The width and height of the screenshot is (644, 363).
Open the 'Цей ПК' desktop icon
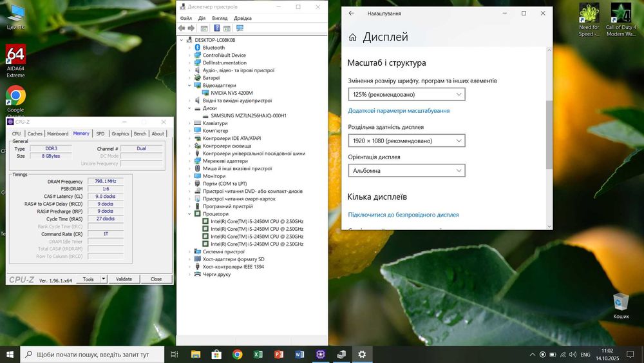15,17
